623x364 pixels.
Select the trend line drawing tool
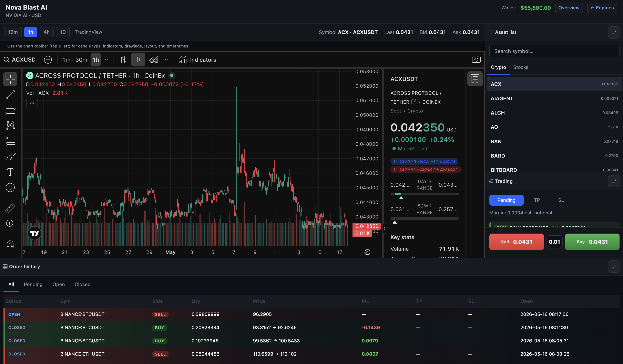click(10, 94)
